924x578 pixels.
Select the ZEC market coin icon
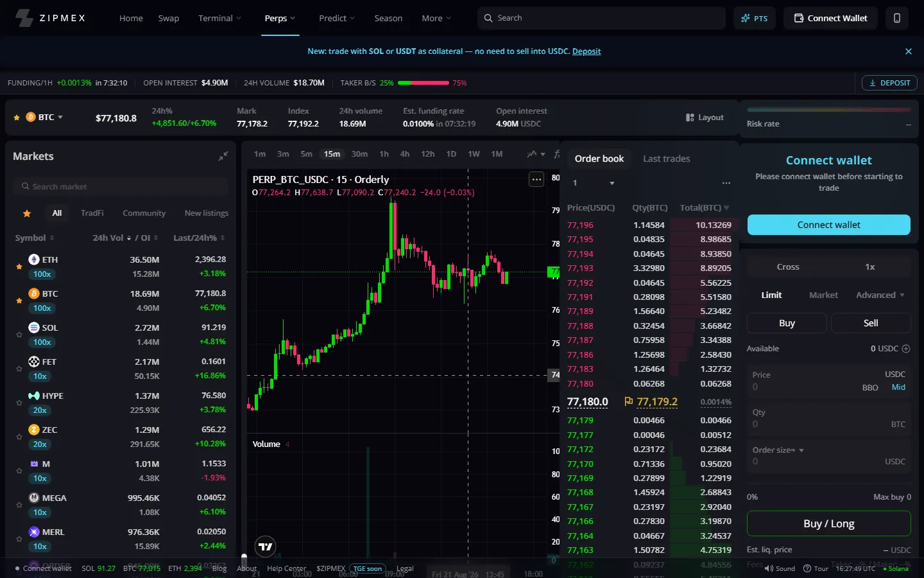[x=34, y=430]
